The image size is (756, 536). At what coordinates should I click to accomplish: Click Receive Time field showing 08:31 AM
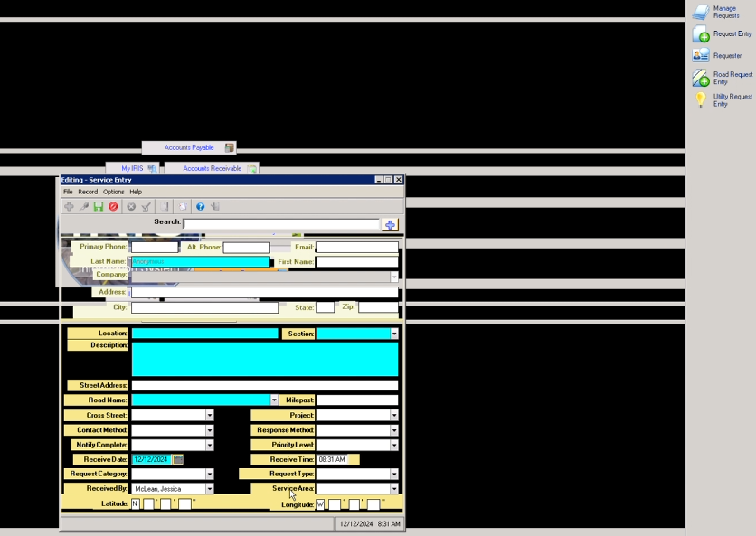[332, 459]
